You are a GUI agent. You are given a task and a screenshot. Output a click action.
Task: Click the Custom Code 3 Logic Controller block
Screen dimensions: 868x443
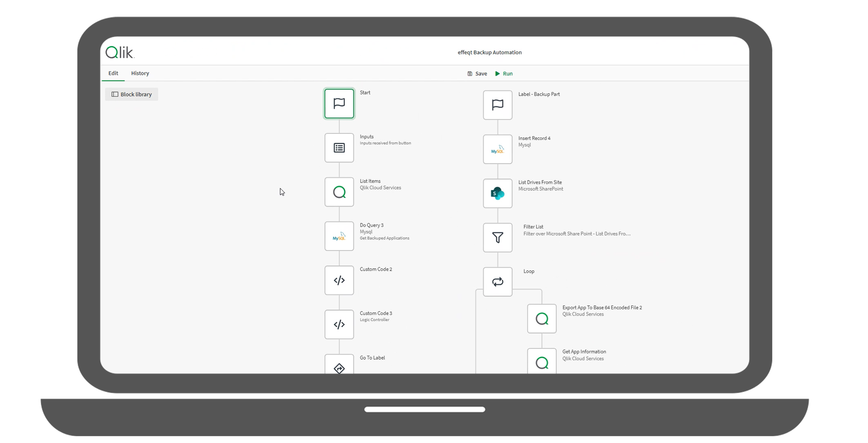coord(339,324)
